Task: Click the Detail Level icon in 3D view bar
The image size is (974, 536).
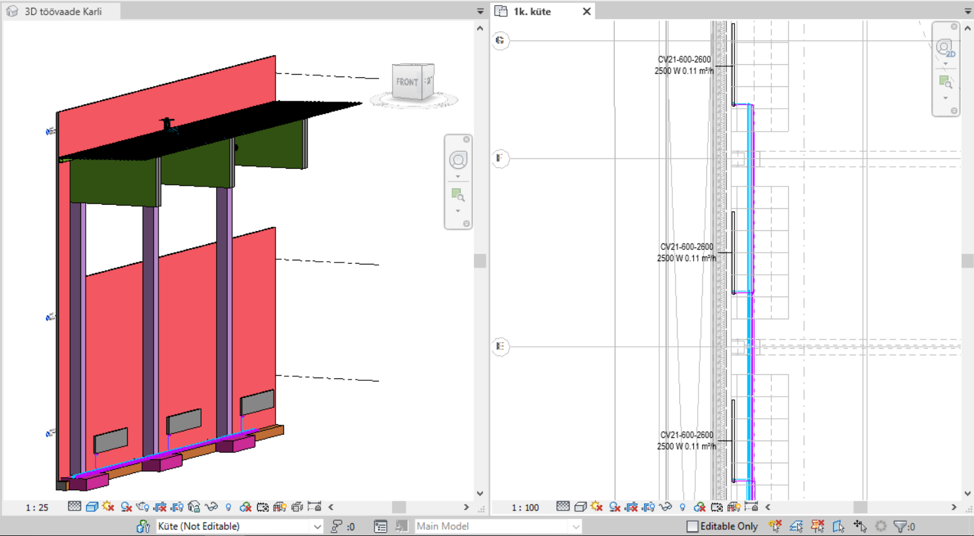Action: [x=74, y=507]
